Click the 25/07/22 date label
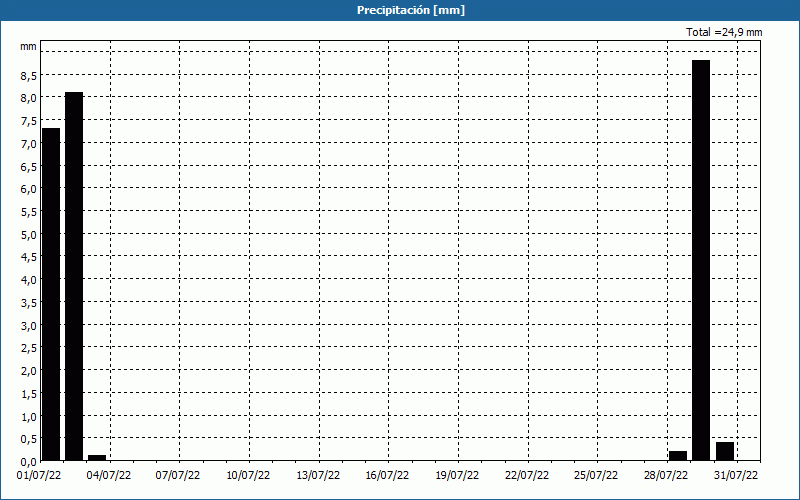This screenshot has height=500, width=800. pos(596,476)
